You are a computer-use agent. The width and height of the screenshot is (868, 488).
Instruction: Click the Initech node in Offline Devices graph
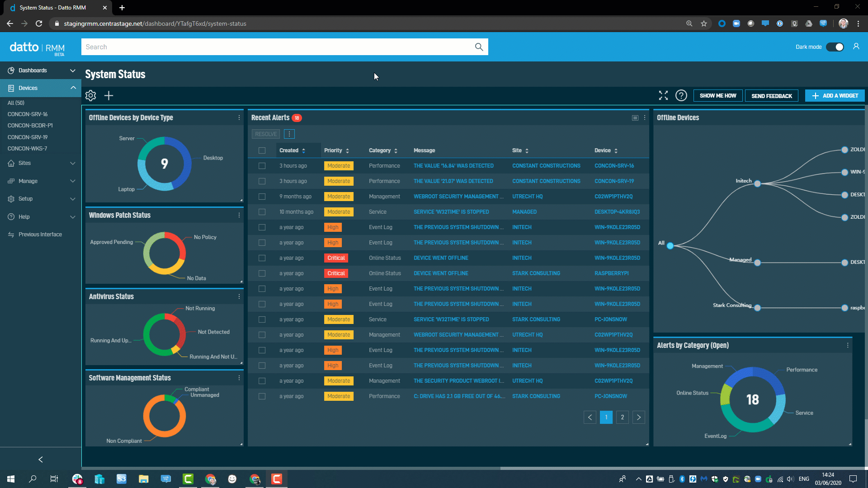(x=757, y=183)
